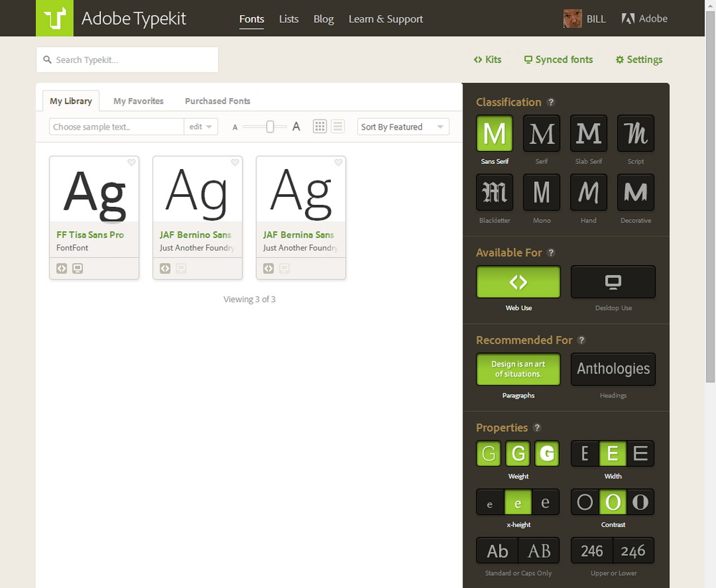
Task: Filter by Blackletter classification
Action: (495, 192)
